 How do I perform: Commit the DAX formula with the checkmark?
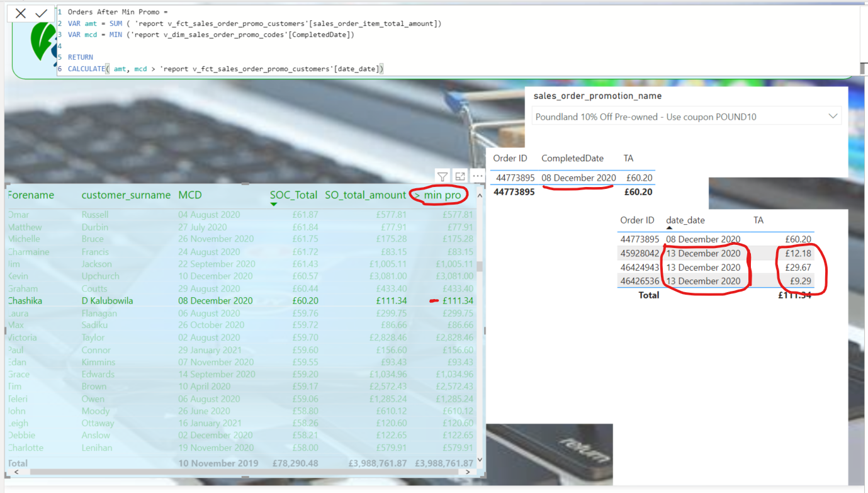click(x=42, y=13)
